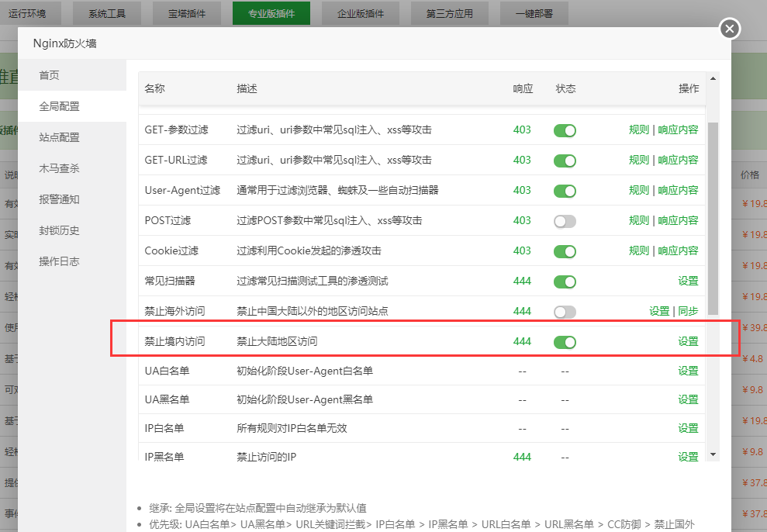Click 响应内容 link for POST过滤
Screen dimensions: 767x532
(x=678, y=220)
